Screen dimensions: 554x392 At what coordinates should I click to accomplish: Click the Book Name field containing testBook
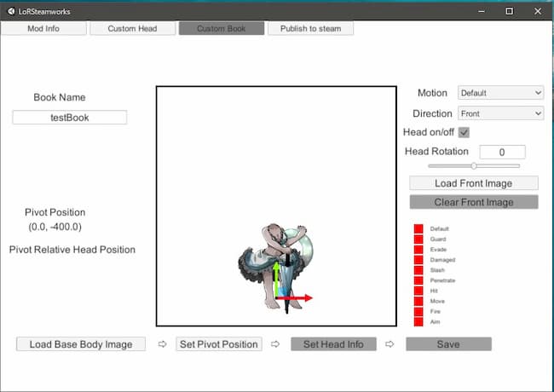pos(70,118)
